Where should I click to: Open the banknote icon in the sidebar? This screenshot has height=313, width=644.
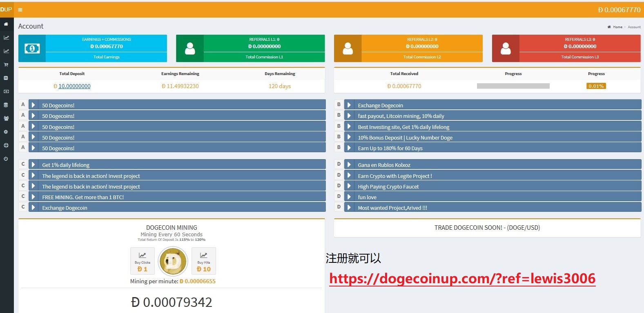6,91
